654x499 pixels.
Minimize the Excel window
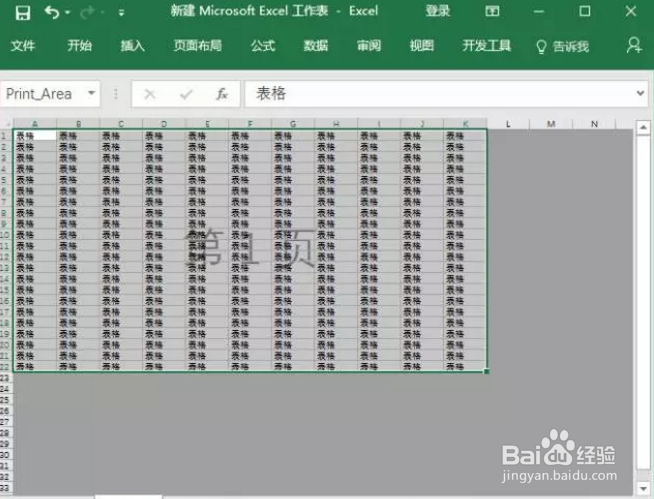pyautogui.click(x=539, y=11)
